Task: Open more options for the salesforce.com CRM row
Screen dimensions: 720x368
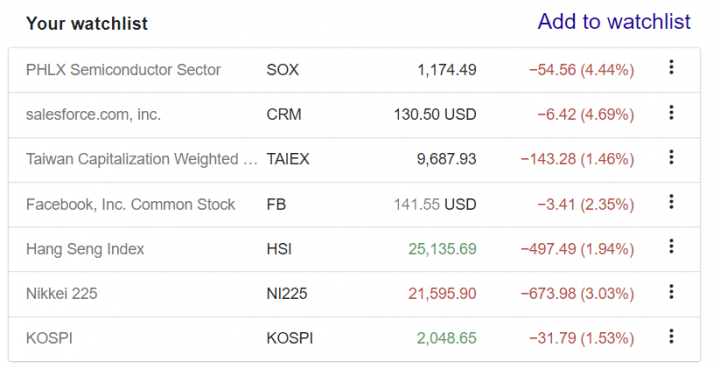Action: coord(671,113)
